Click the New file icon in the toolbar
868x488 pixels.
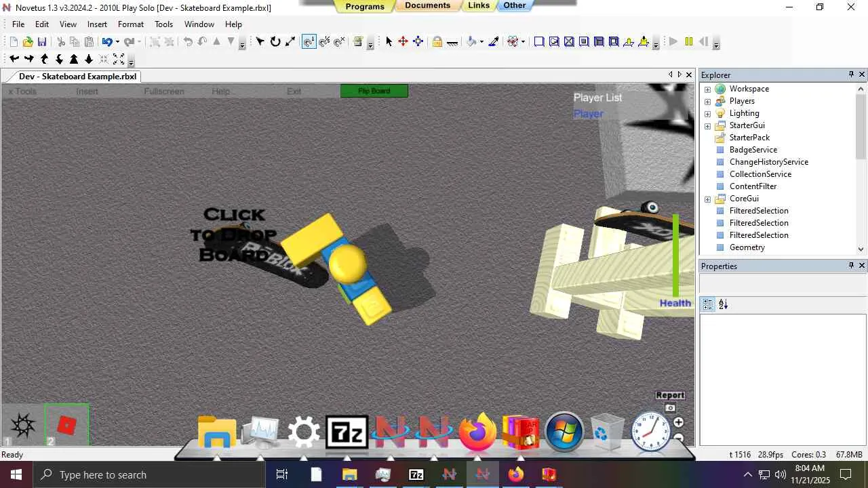(x=14, y=42)
